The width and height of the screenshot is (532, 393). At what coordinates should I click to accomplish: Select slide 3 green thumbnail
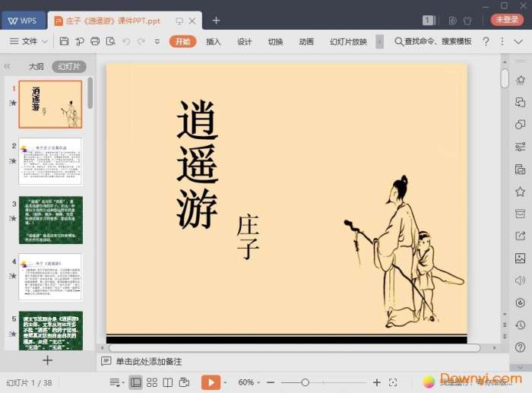51,220
